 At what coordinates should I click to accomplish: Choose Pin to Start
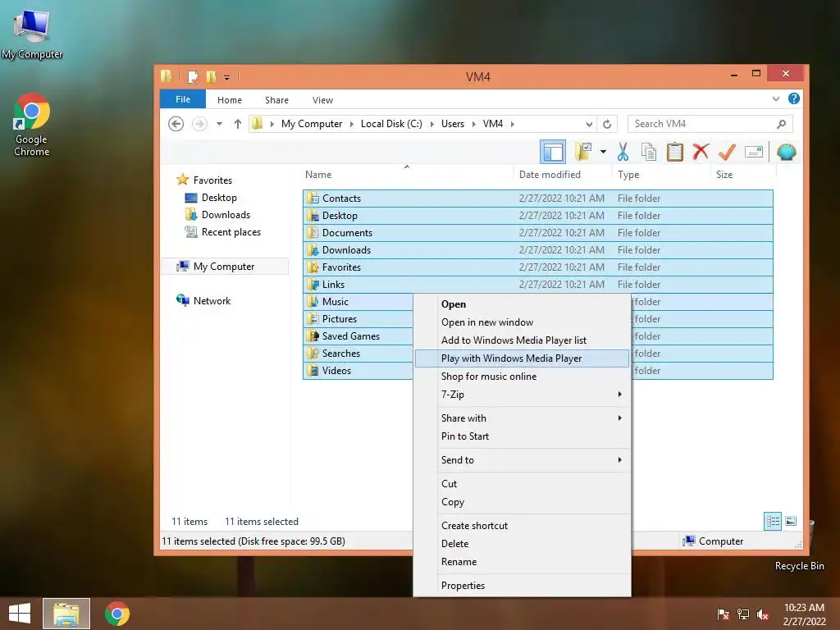tap(522, 436)
